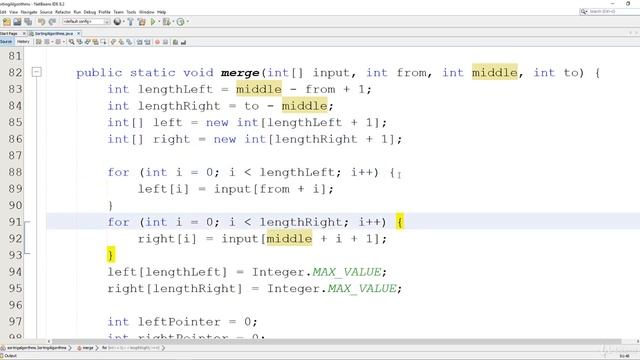Click the Profile Project clock icon
Image resolution: width=640 pixels, height=360 pixels.
[x=180, y=22]
